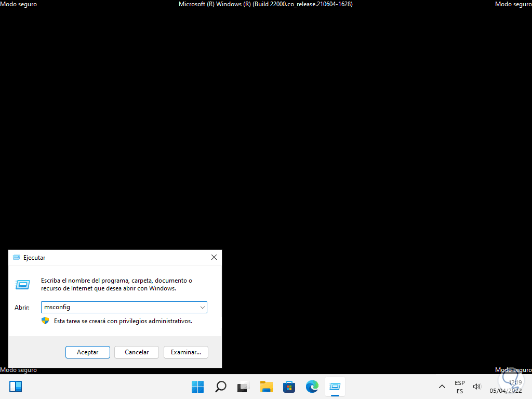Expand the Abrir combo box dropdown arrow
The height and width of the screenshot is (399, 532).
pos(202,308)
